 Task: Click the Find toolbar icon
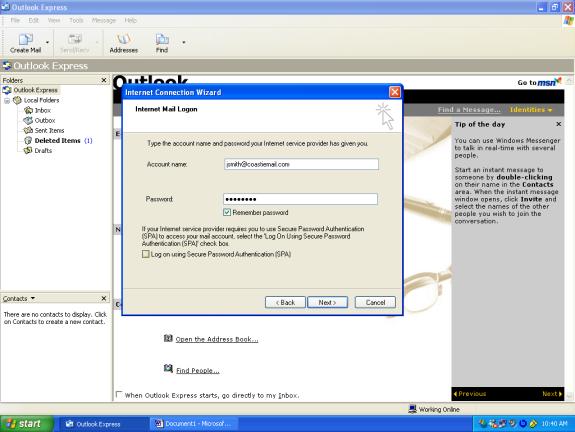(x=162, y=39)
